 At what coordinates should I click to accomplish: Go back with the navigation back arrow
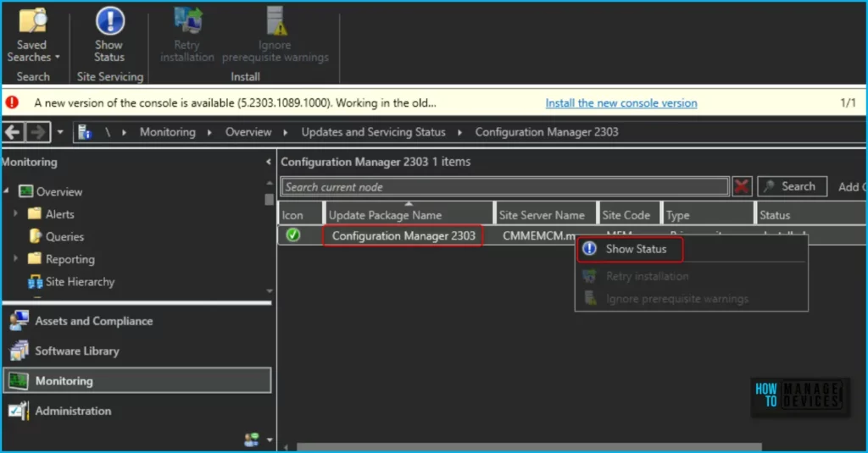[13, 132]
